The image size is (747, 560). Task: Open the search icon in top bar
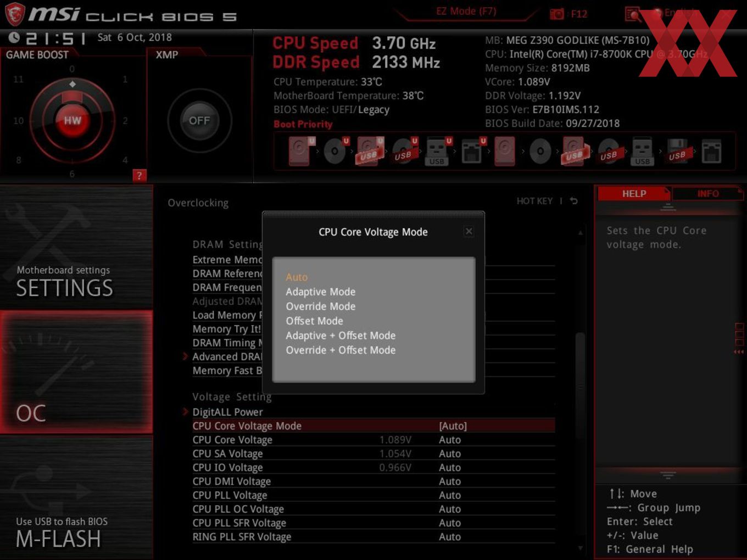pos(632,14)
